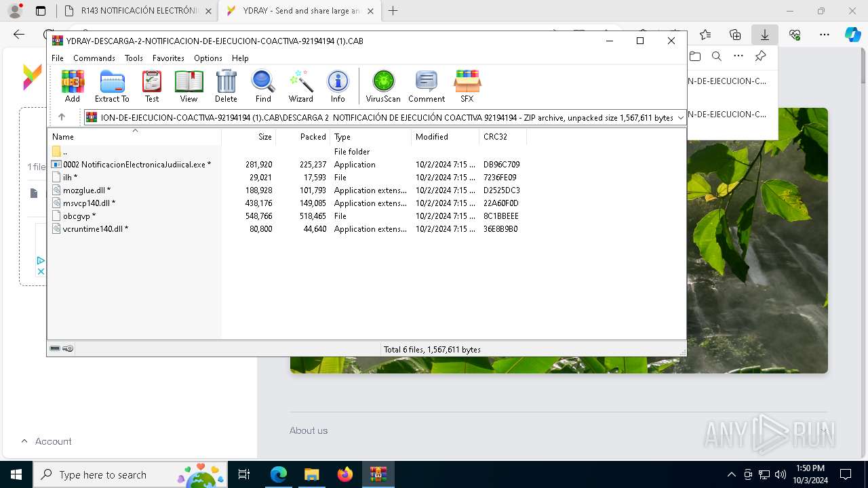
Task: Sort by the Modified column header
Action: (445, 137)
